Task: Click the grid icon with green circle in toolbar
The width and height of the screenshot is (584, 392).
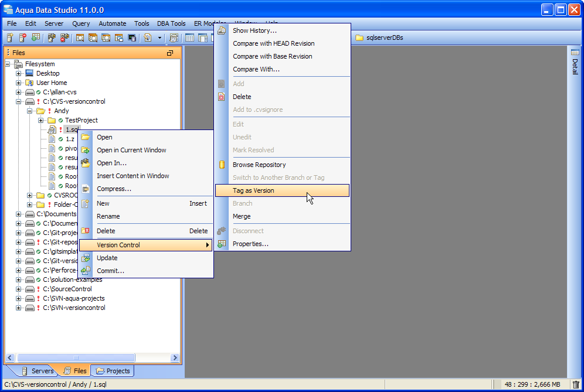Action: coord(36,38)
